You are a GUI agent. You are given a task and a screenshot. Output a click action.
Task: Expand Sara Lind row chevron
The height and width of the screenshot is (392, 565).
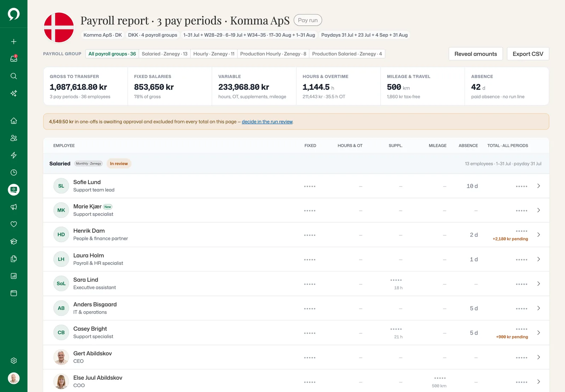tap(539, 284)
